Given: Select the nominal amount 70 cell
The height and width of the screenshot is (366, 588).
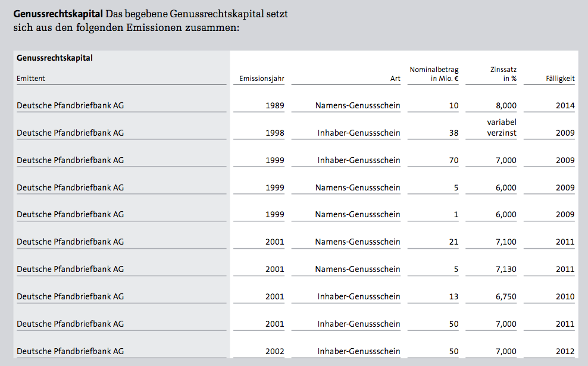Looking at the screenshot, I should 453,161.
